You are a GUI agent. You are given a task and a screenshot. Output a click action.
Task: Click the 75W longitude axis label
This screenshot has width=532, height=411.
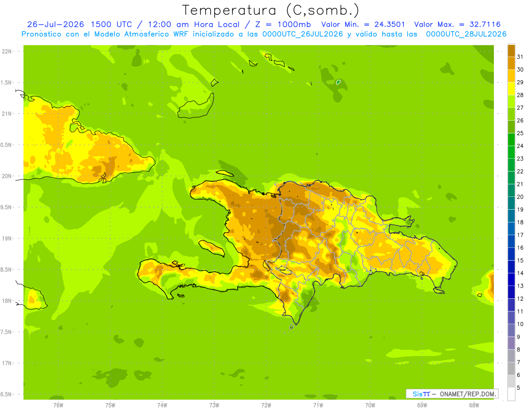pyautogui.click(x=110, y=405)
